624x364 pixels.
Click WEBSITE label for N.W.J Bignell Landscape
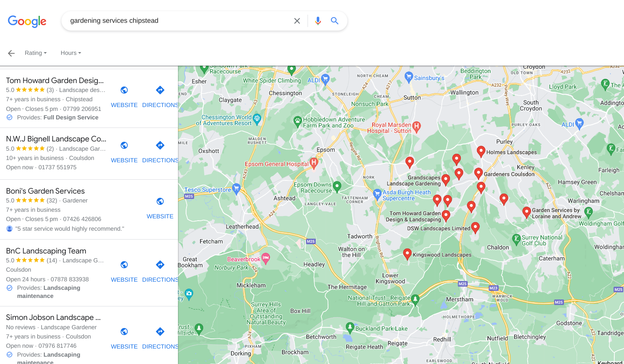click(x=124, y=160)
